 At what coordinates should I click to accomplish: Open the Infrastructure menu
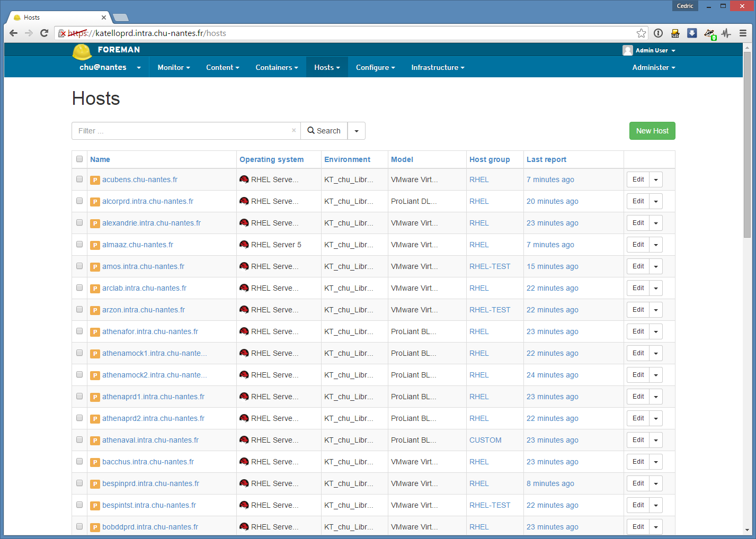click(x=438, y=67)
